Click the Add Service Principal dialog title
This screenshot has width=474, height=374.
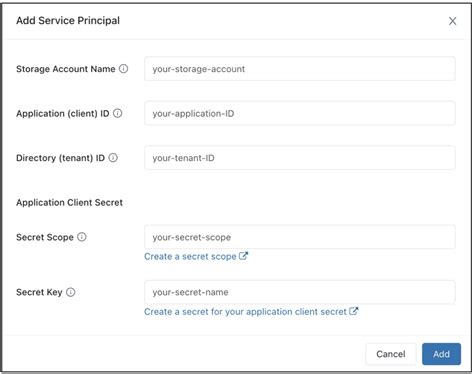(x=68, y=20)
